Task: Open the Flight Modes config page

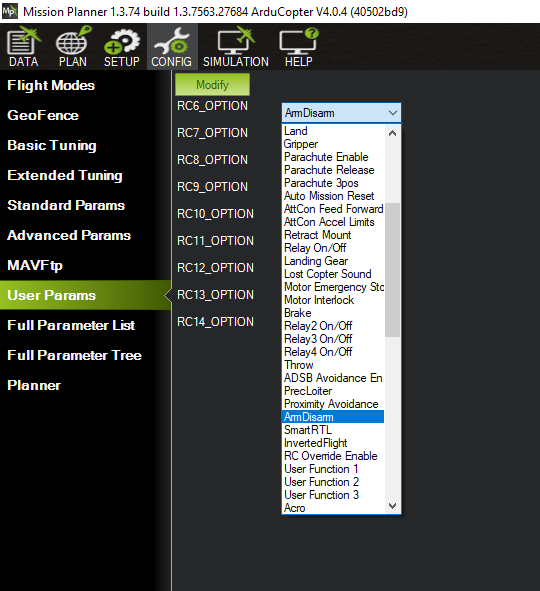Action: click(x=51, y=86)
